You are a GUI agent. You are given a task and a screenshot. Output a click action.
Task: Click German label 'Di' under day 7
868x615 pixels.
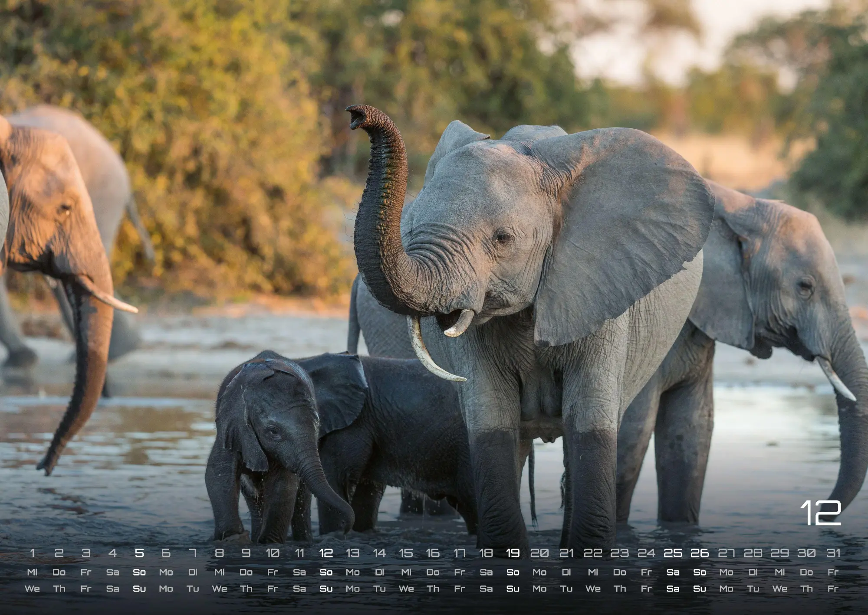tap(193, 572)
